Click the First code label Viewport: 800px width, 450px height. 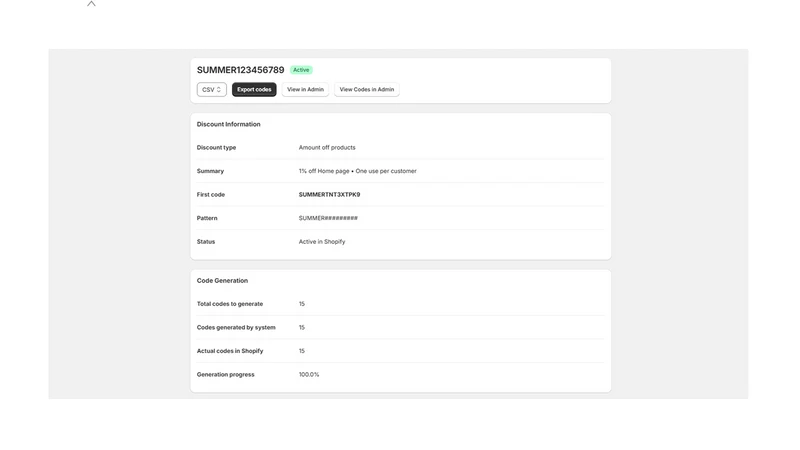click(x=211, y=194)
